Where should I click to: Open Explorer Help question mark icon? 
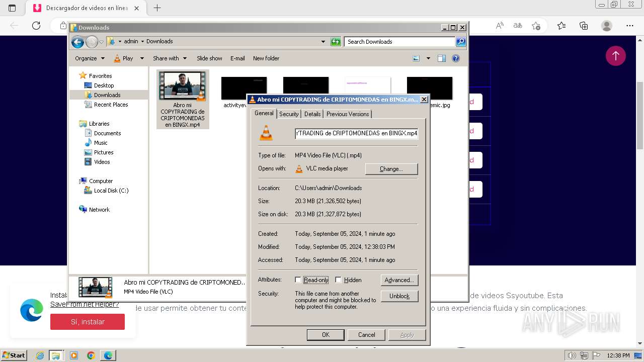456,58
